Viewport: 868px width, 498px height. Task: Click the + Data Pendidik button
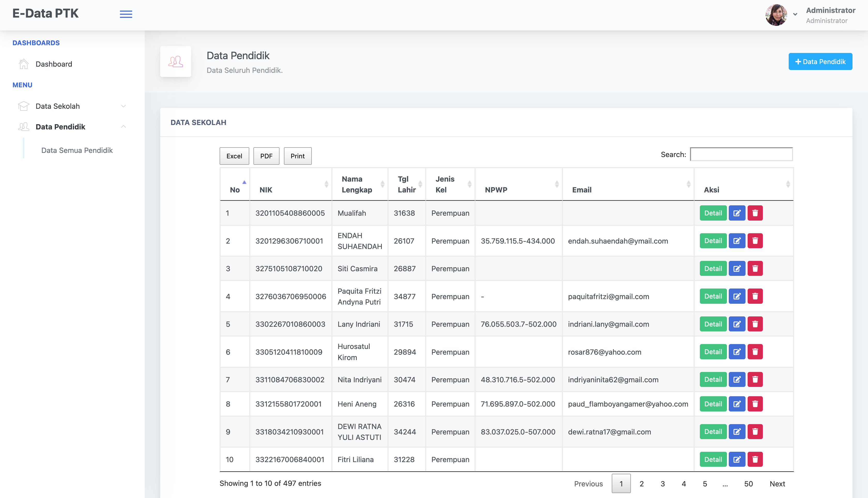tap(820, 61)
